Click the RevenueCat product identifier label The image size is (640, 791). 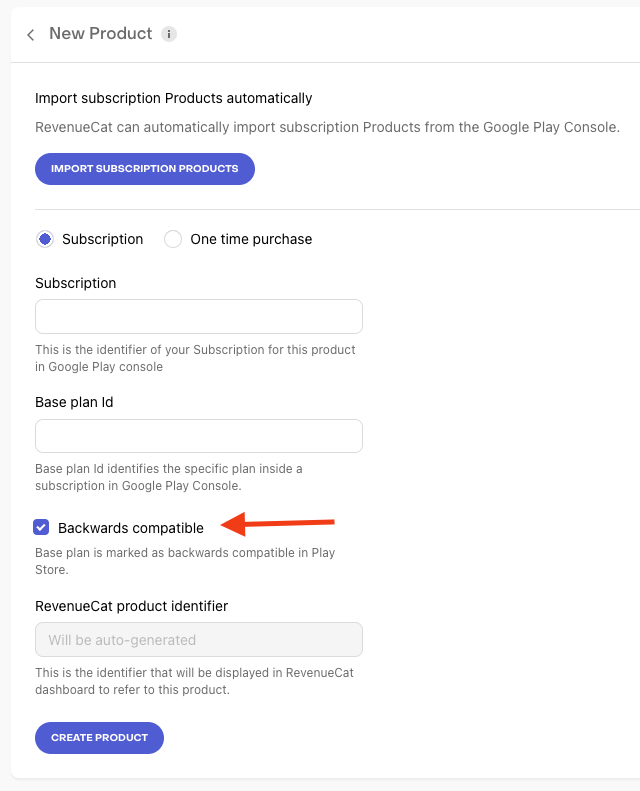point(131,606)
